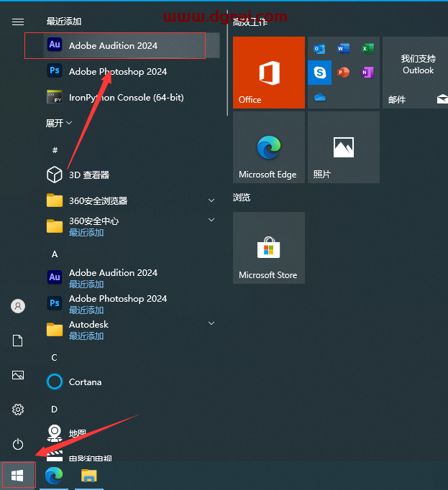Open Adobe Audition 2024 in recently added
Screen dimensions: 448x490
click(x=113, y=45)
